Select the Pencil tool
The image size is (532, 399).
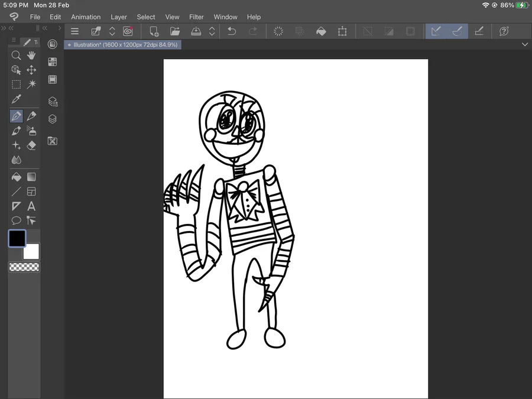point(31,116)
